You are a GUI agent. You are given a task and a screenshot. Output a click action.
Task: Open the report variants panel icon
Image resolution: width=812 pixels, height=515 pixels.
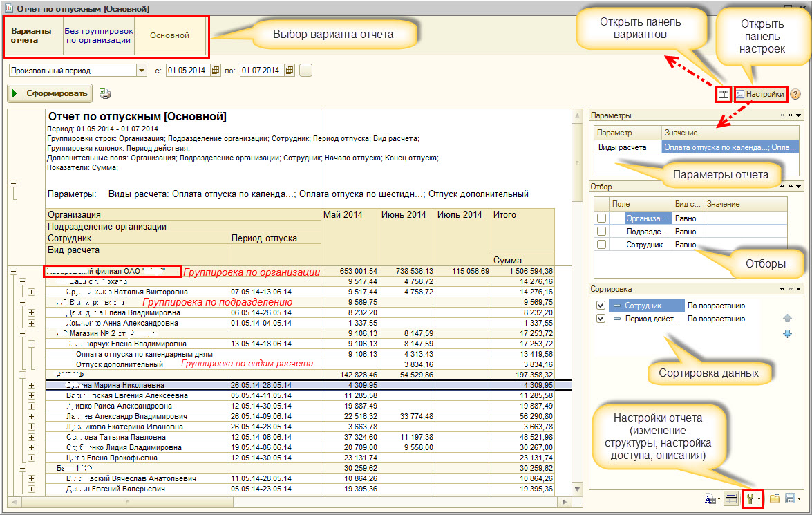pos(723,94)
